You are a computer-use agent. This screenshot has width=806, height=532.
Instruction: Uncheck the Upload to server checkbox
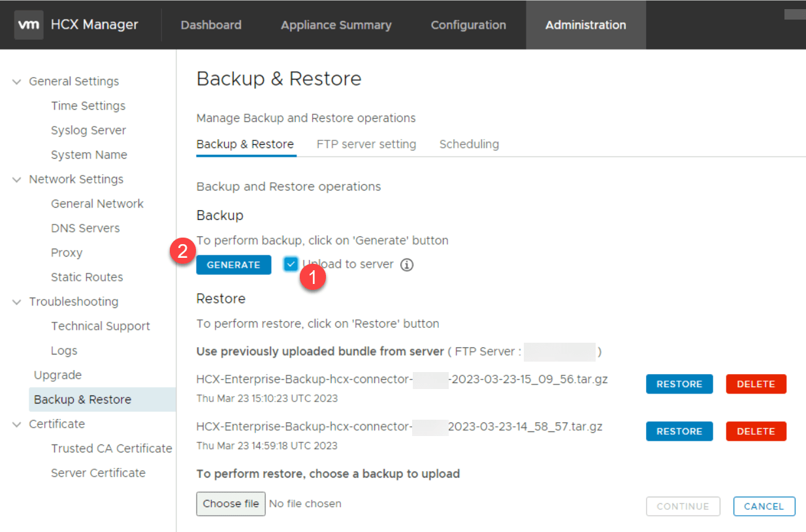[x=291, y=264]
